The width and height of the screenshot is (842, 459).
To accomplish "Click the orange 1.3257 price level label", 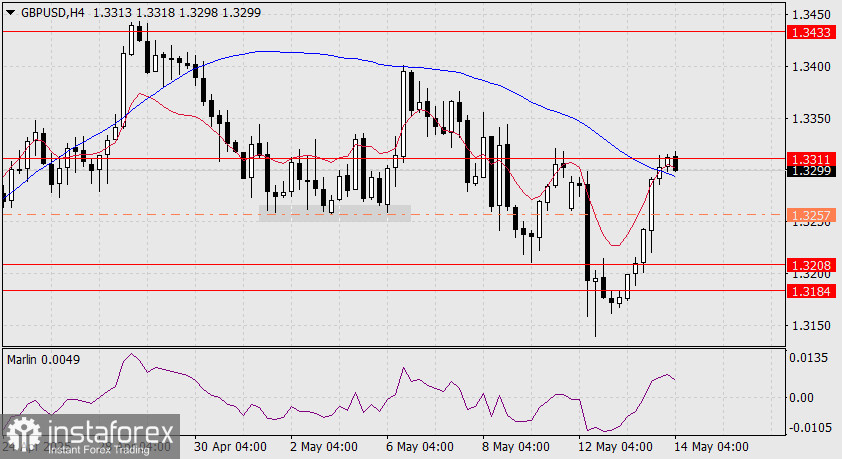I will pos(811,215).
